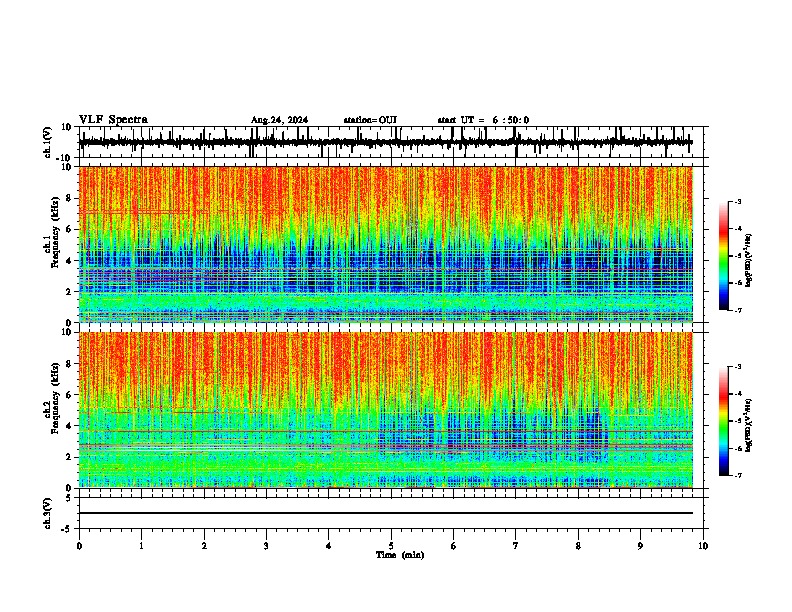Screen dimensions: 792x612
Task: Click the "2" kHz tick on ch.1 frequency axis
Action: [70, 292]
